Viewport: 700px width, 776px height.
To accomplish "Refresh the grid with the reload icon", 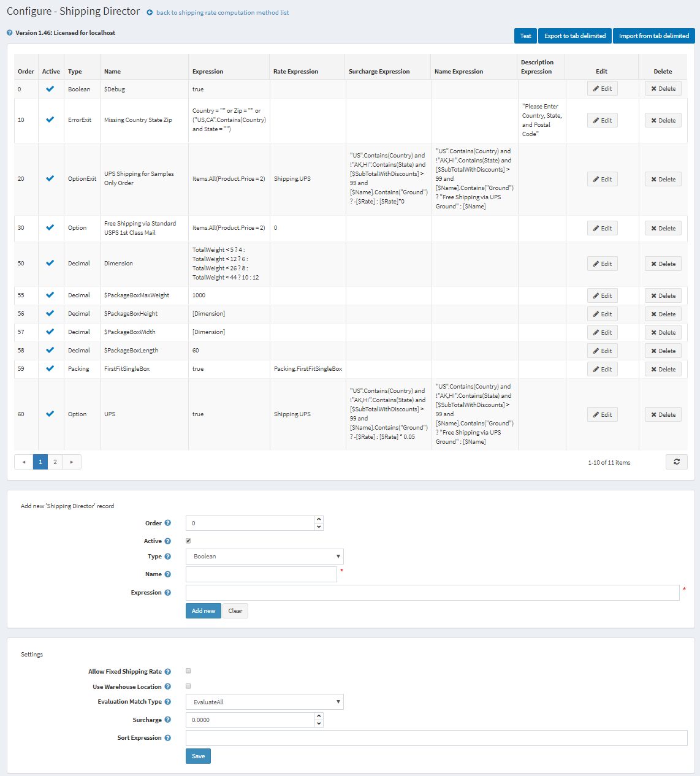I will coord(677,462).
